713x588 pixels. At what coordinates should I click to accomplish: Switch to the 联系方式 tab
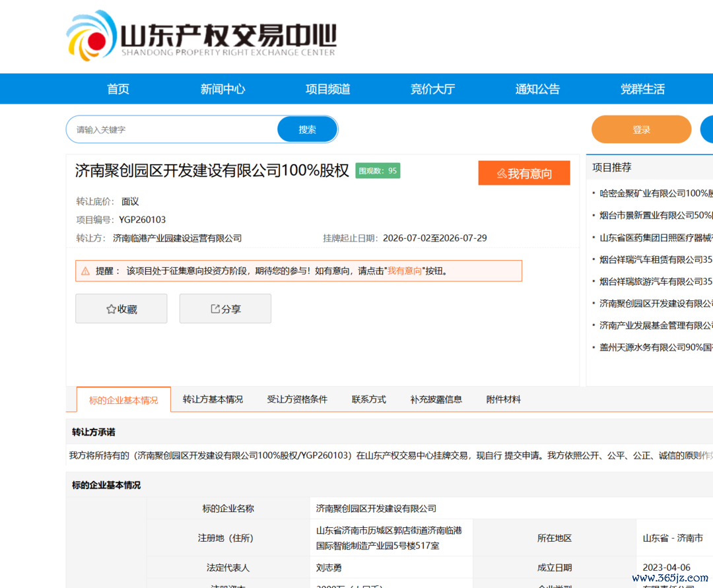369,399
